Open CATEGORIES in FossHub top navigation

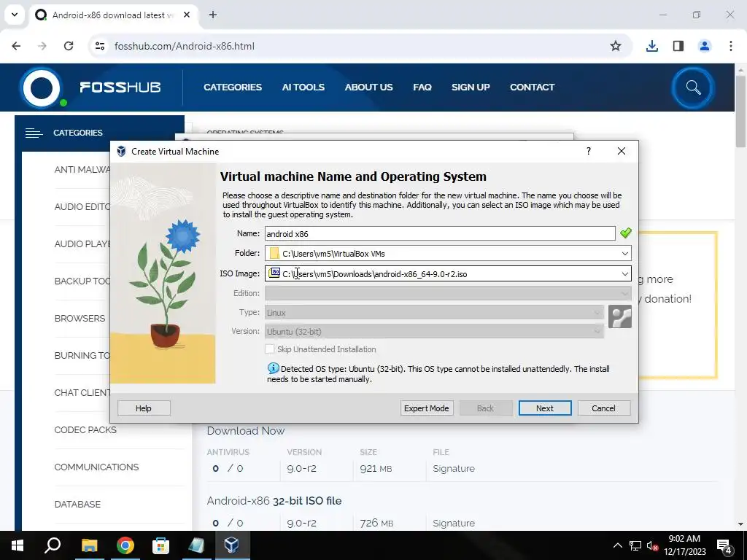pos(233,87)
